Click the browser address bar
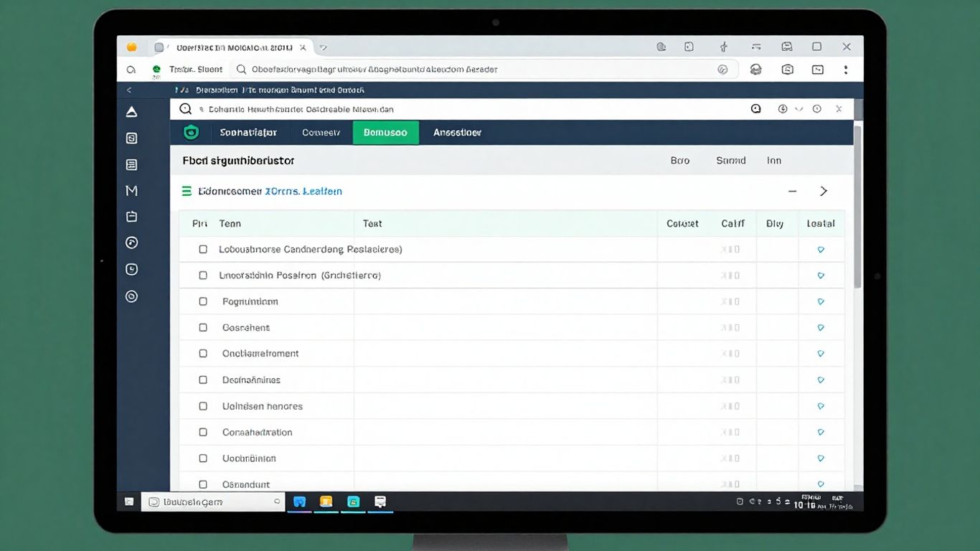 pos(484,70)
